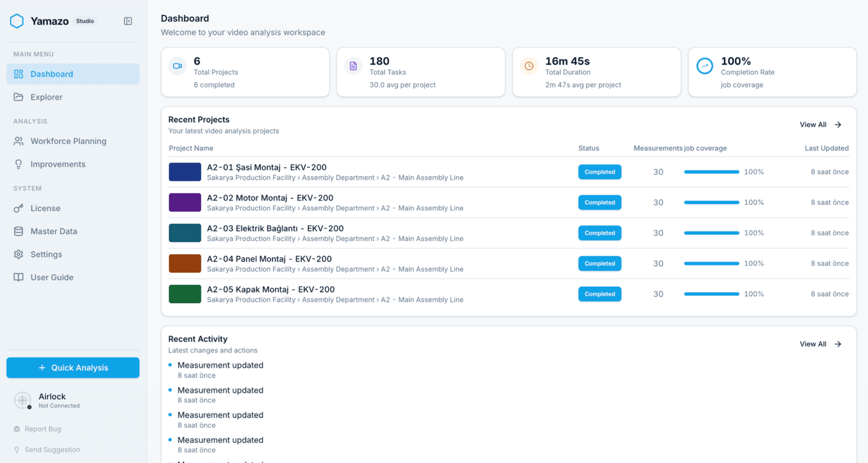Click the License key icon
The width and height of the screenshot is (868, 463).
[18, 208]
